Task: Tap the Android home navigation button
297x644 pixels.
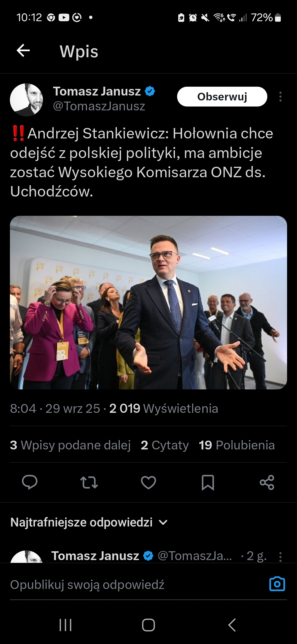Action: click(148, 625)
